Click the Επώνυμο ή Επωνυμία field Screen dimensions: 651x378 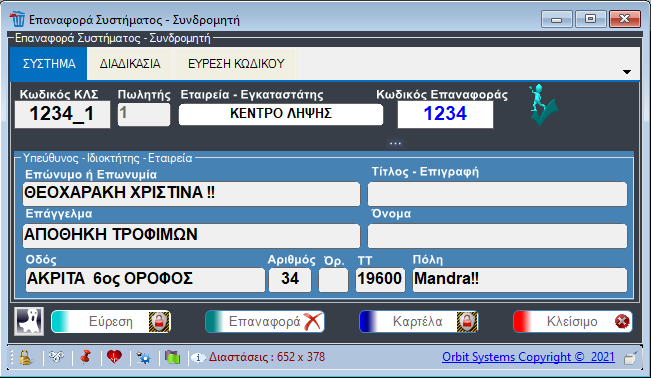[x=191, y=194]
